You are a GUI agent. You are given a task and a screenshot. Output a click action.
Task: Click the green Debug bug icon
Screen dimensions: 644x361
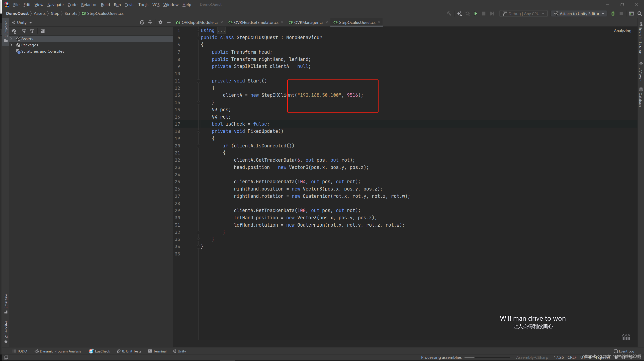pyautogui.click(x=613, y=14)
